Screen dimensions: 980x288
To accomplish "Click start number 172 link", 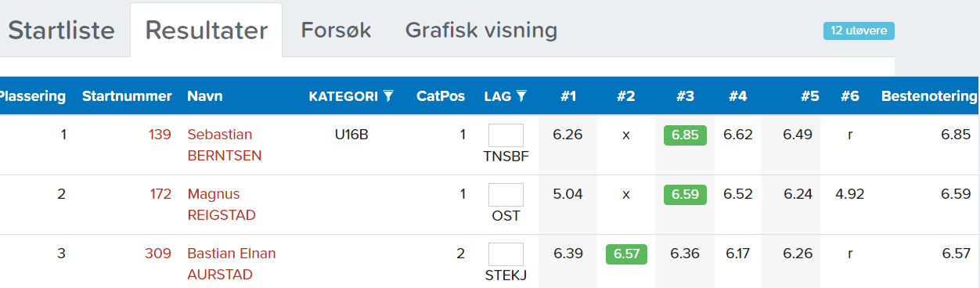I will [x=160, y=194].
